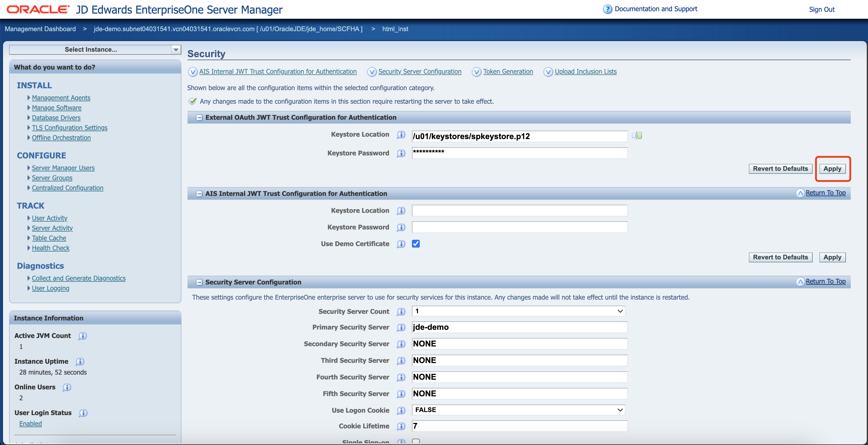Image resolution: width=868 pixels, height=445 pixels.
Task: Open Documentation and Support help icon
Action: (607, 9)
